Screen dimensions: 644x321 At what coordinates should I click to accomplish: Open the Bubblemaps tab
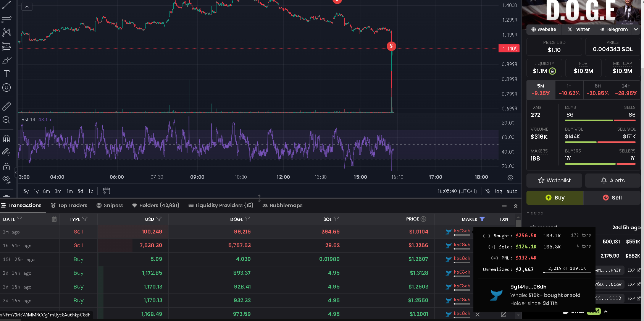282,205
